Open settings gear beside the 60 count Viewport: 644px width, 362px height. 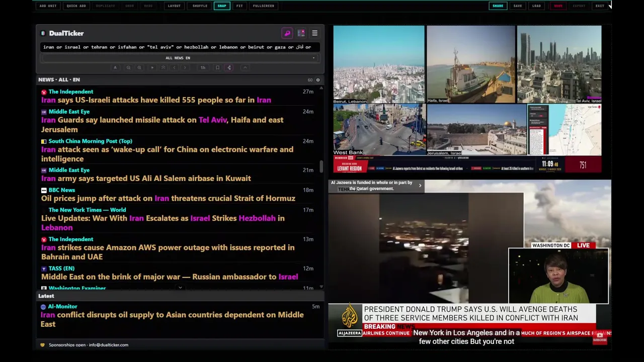point(317,80)
